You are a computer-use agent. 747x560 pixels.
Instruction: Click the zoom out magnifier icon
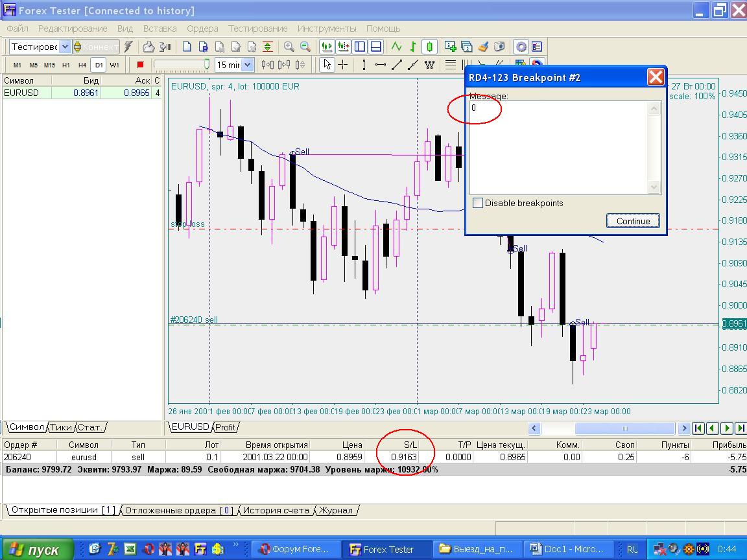305,47
